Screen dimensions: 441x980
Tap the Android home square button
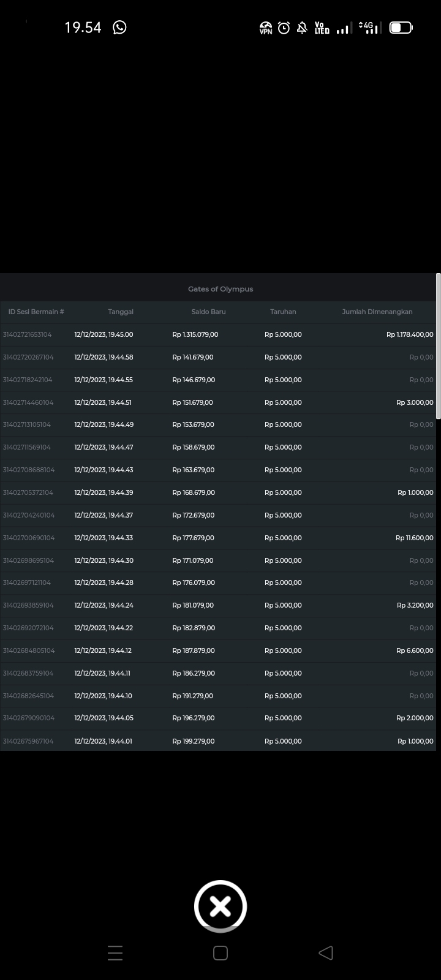(x=221, y=952)
